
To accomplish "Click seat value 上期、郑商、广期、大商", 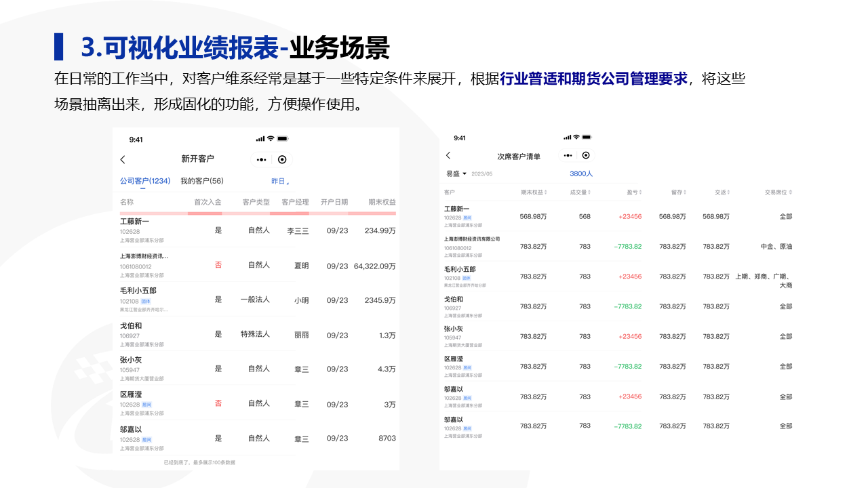I will click(764, 281).
